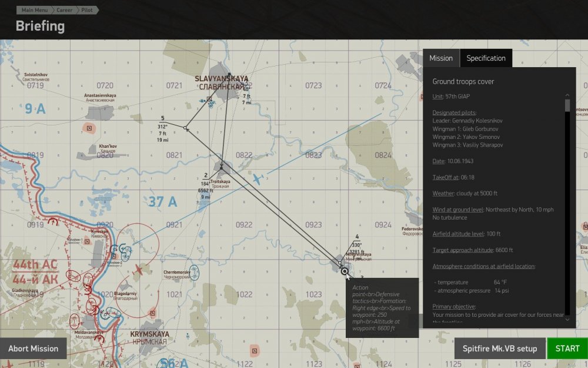Screen dimensions: 588x368
Task: Click the 'Unit: 57th GIAP' line
Action: pos(451,97)
